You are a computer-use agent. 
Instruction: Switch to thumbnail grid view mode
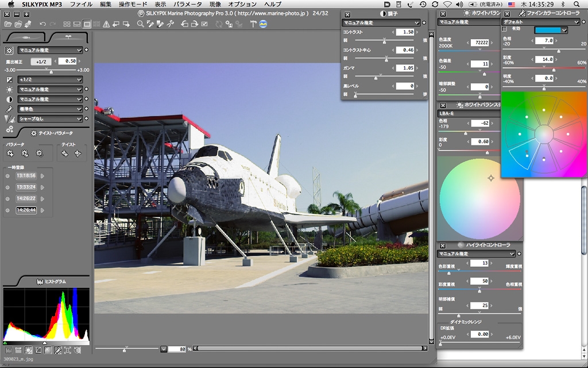point(67,24)
